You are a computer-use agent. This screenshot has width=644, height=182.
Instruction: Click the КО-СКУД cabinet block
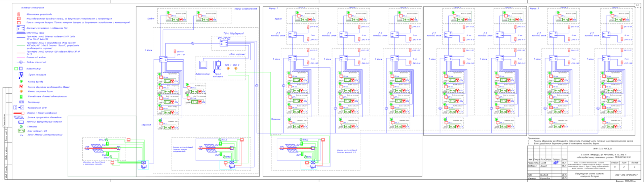tap(224, 39)
